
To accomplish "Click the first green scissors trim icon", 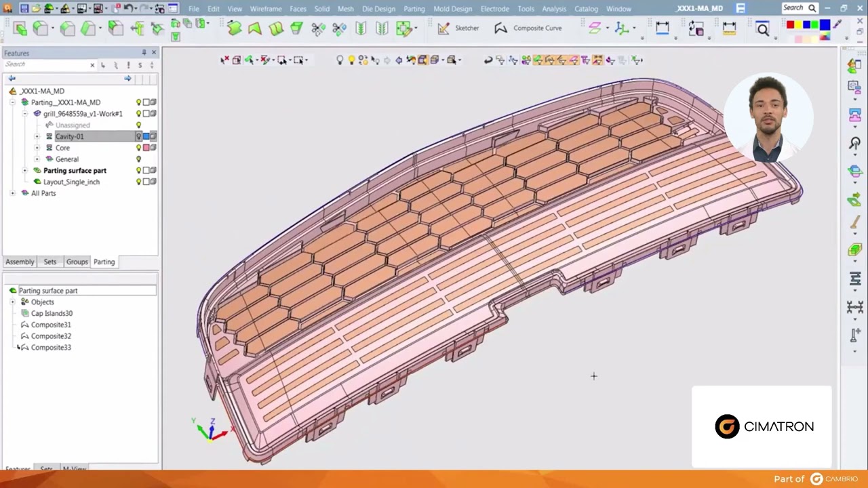I will [x=318, y=28].
